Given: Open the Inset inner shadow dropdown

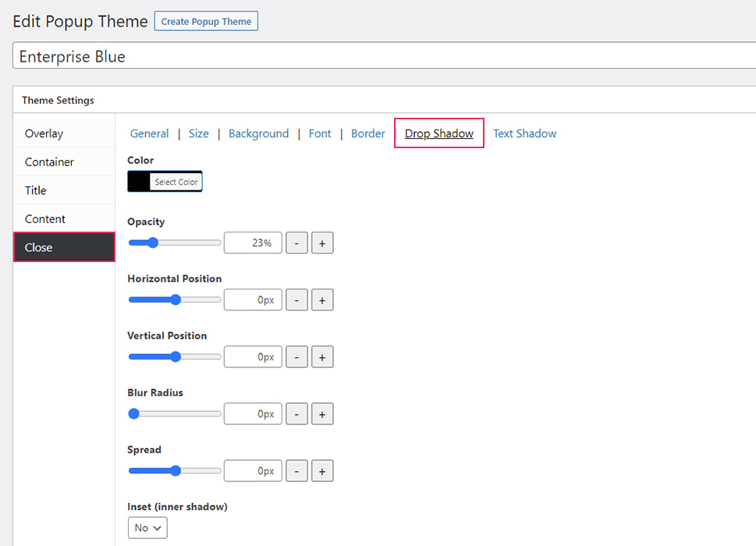Looking at the screenshot, I should coord(147,527).
